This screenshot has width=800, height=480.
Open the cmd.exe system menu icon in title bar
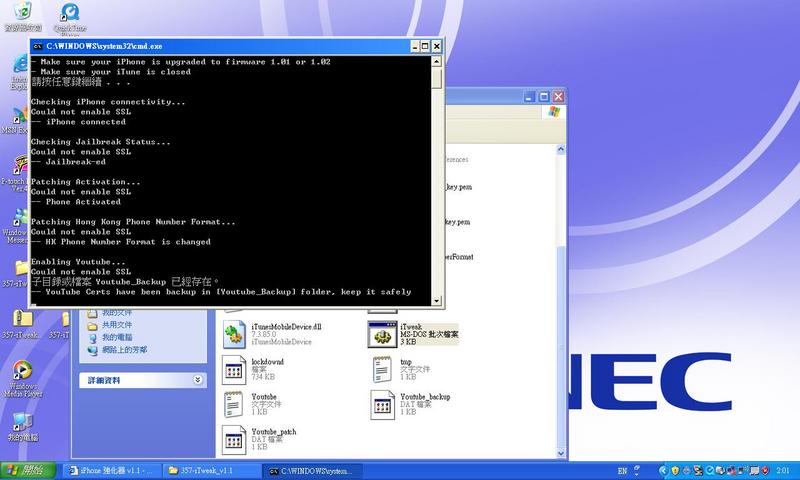37,46
